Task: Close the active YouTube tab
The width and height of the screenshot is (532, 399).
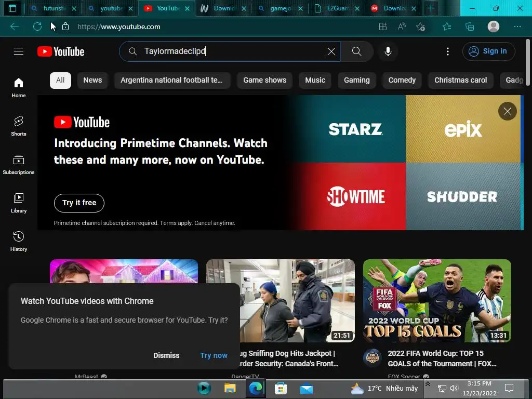Action: point(187,8)
